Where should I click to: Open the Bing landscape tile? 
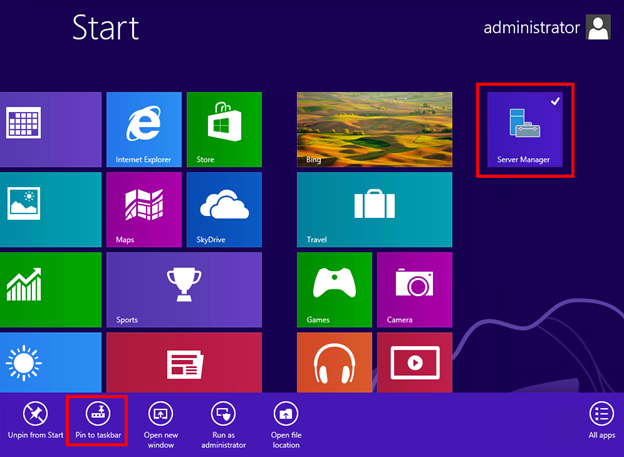(x=374, y=129)
